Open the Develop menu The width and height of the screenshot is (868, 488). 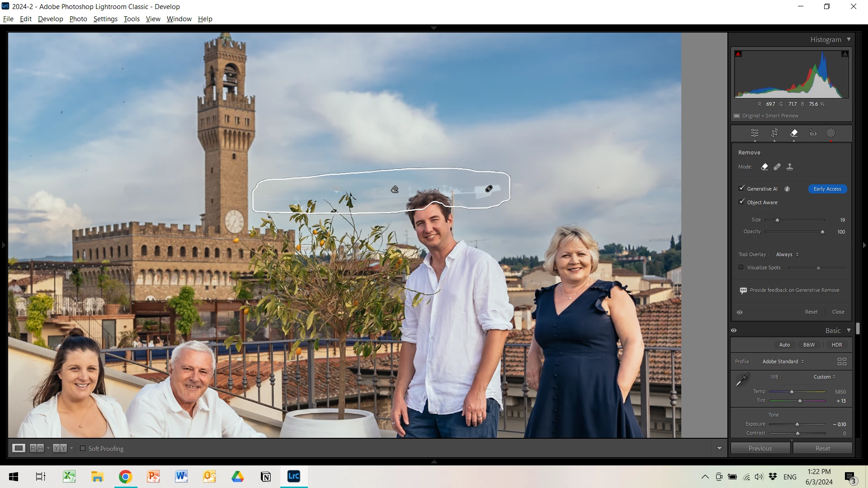[50, 19]
